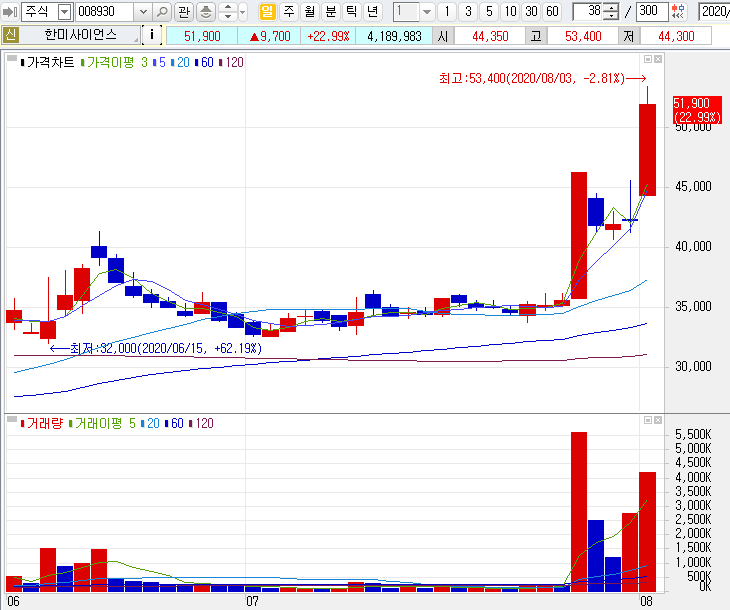This screenshot has width=730, height=610.
Task: Click the 최저:32,000 low annotation
Action: click(156, 348)
